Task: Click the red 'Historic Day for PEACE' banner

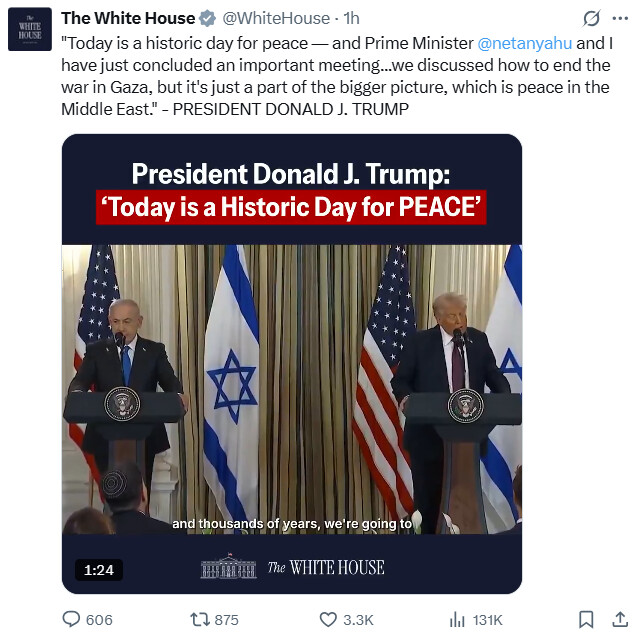Action: [292, 208]
